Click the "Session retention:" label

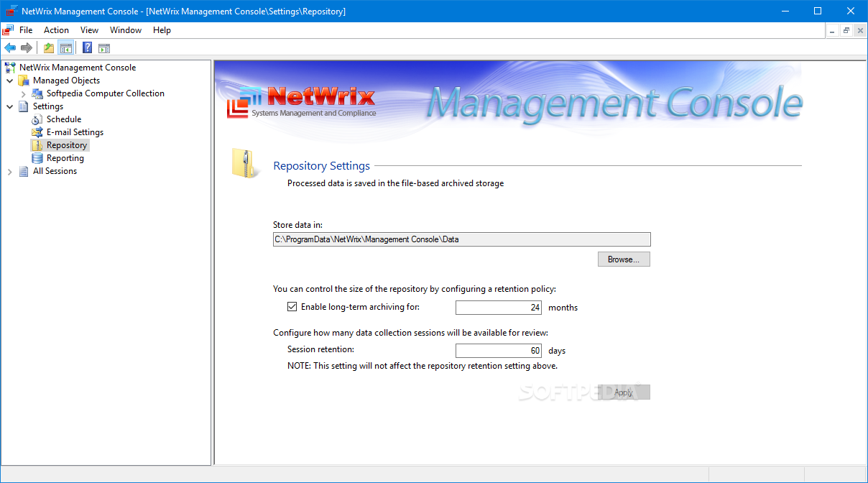click(320, 350)
